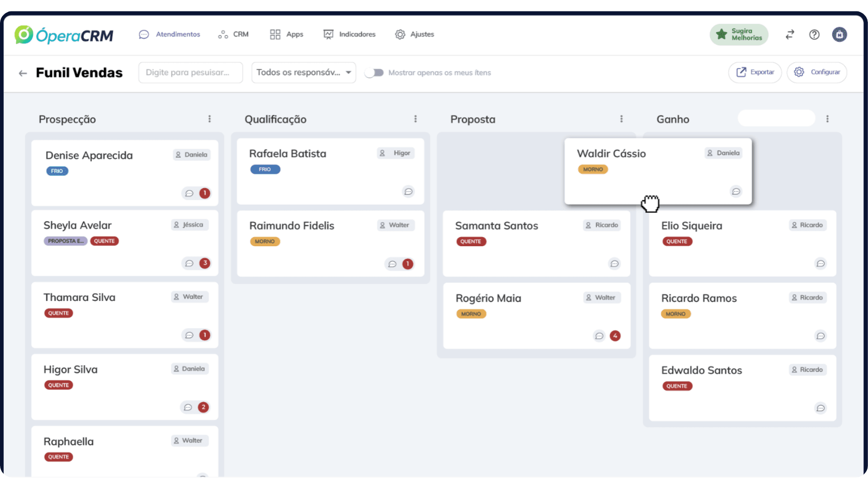Screen dimensions: 868x488
Task: Expand 'Todos os responsáv...' dropdown
Action: pos(303,73)
